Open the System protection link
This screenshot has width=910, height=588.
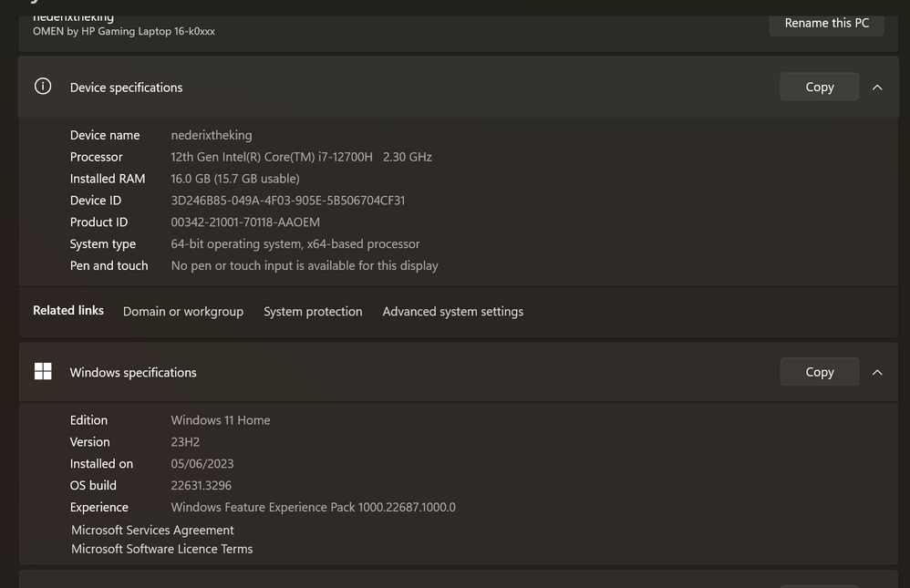click(x=313, y=312)
